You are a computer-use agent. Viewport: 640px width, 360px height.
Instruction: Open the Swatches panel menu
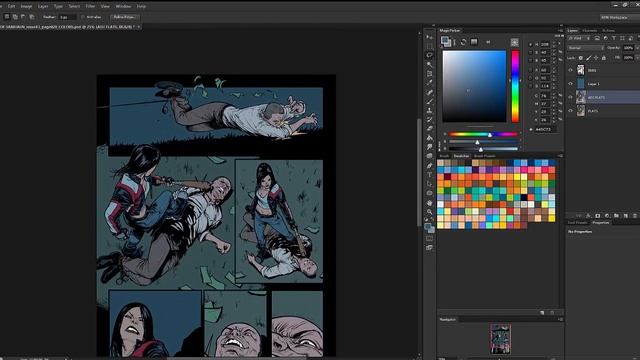coord(560,156)
